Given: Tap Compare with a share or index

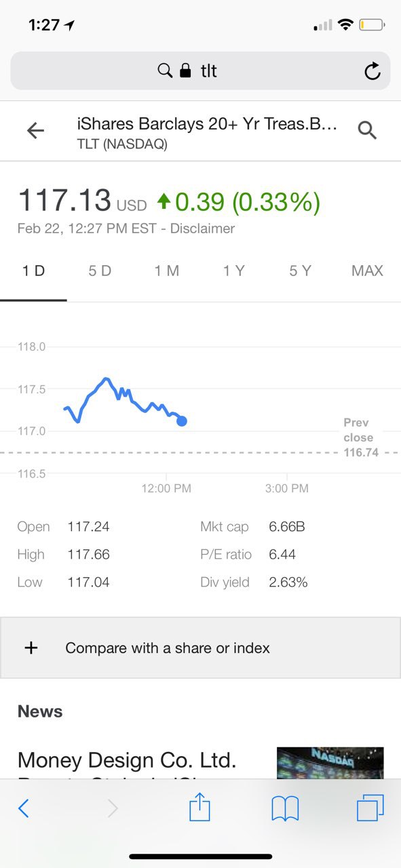Looking at the screenshot, I should [x=168, y=648].
